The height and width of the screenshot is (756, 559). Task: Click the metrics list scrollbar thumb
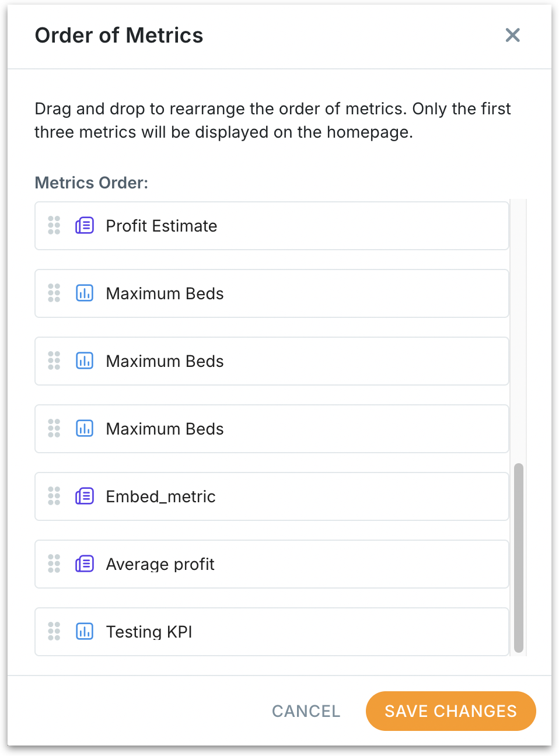[x=519, y=558]
